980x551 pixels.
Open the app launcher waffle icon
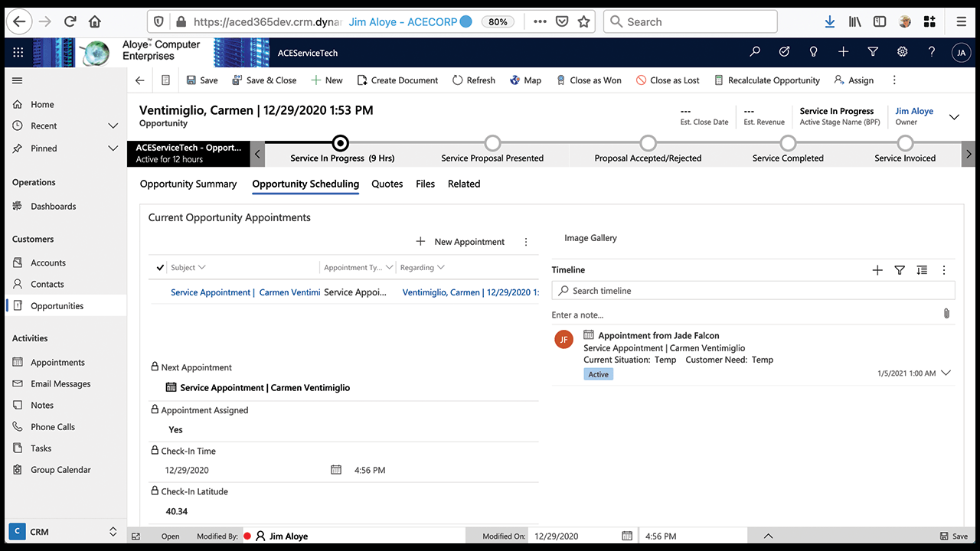click(x=18, y=52)
